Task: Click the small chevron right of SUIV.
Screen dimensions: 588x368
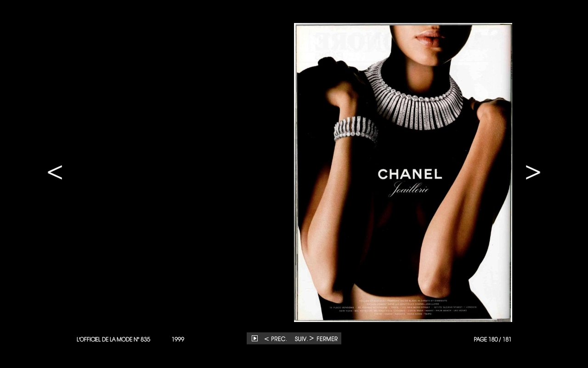Action: [x=311, y=339]
